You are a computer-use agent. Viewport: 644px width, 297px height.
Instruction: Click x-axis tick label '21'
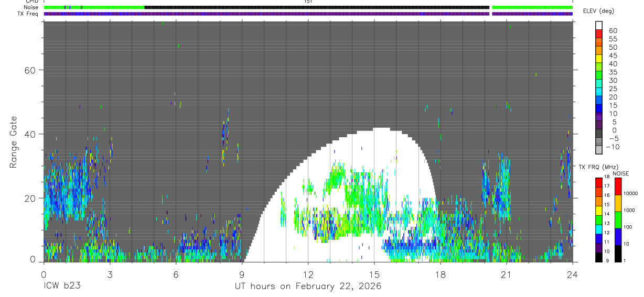pos(506,275)
